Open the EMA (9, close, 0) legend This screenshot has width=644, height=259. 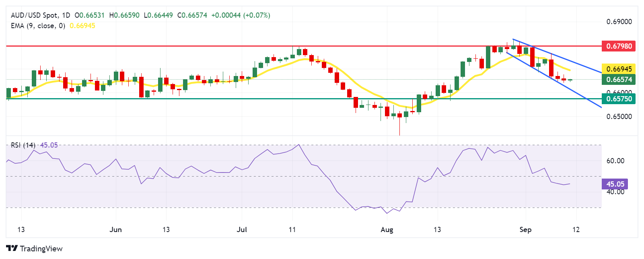[38, 26]
